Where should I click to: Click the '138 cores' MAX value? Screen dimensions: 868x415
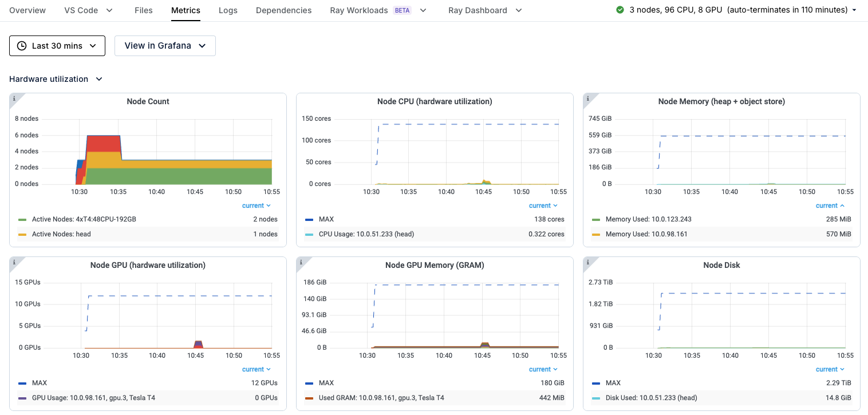(549, 219)
